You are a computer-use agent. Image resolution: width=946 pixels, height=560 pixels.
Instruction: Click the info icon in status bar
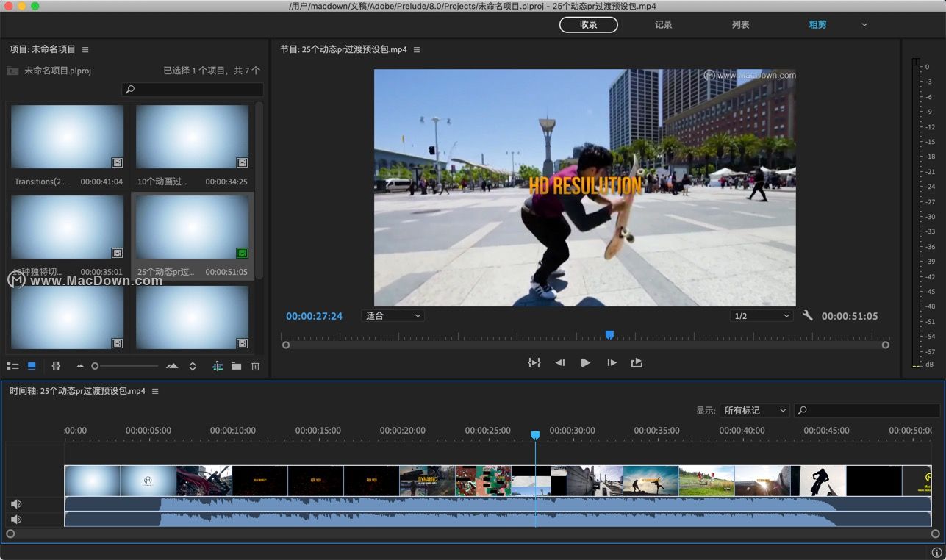(936, 552)
